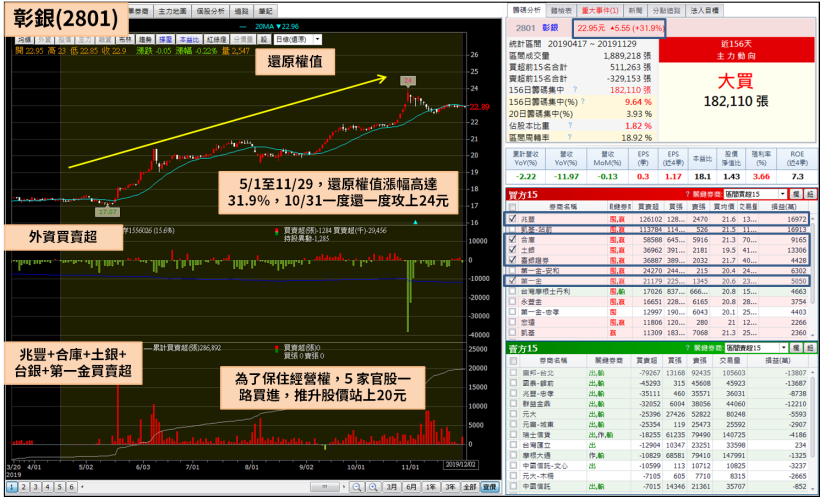Open the 重大事件(1) tab
Screen dimensions: 820x497
coord(599,10)
